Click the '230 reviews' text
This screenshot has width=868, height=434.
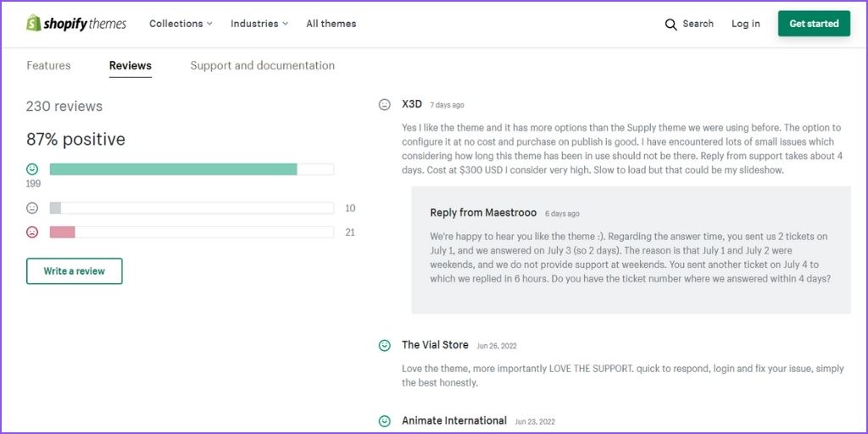click(64, 106)
